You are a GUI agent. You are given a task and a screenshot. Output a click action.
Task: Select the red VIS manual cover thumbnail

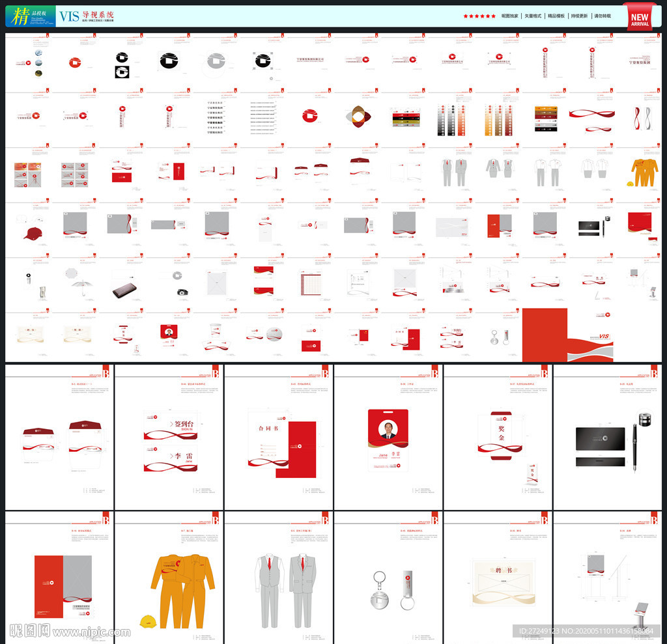(x=568, y=335)
